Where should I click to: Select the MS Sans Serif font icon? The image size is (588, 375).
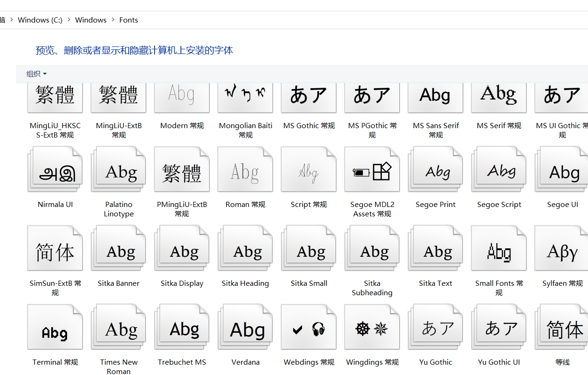[x=435, y=98]
